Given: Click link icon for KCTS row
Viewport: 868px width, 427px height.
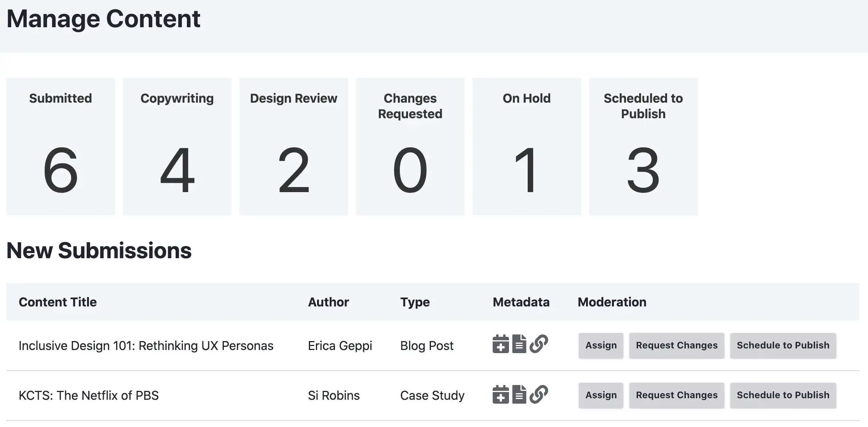Looking at the screenshot, I should pos(539,395).
